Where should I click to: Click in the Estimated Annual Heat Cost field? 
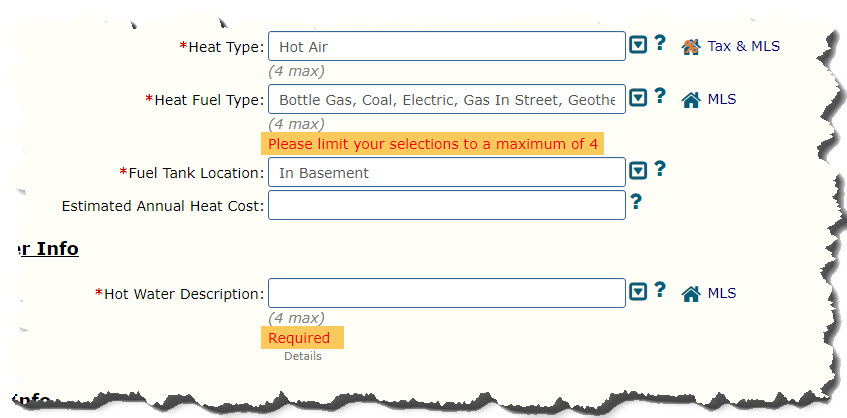[447, 205]
